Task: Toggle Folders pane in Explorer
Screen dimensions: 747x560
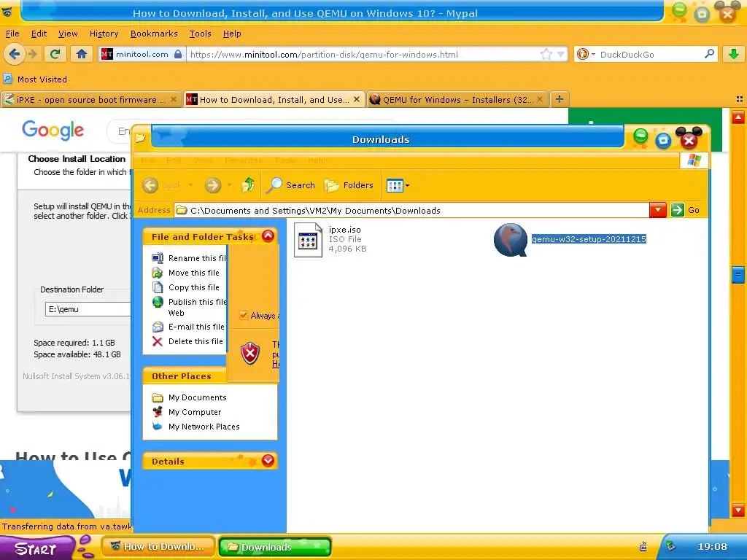Action: (x=349, y=184)
